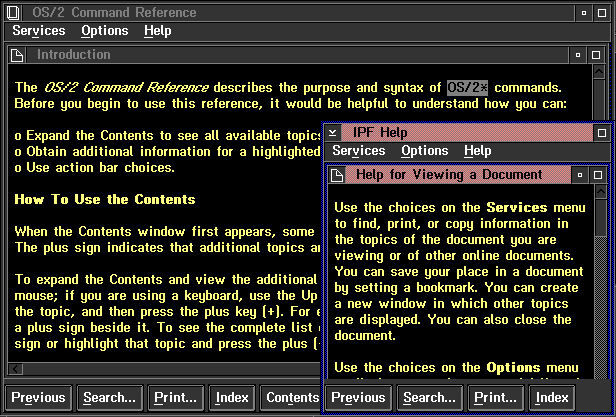616x417 pixels.
Task: Minimize the Introduction topic window
Action: tap(578, 55)
